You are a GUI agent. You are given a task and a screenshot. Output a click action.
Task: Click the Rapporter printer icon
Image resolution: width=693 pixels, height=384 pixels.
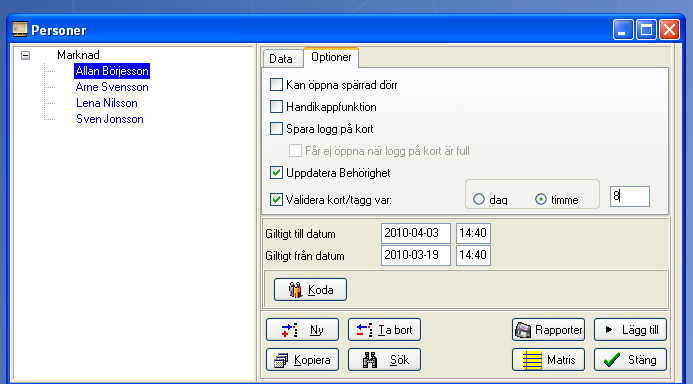[x=523, y=330]
